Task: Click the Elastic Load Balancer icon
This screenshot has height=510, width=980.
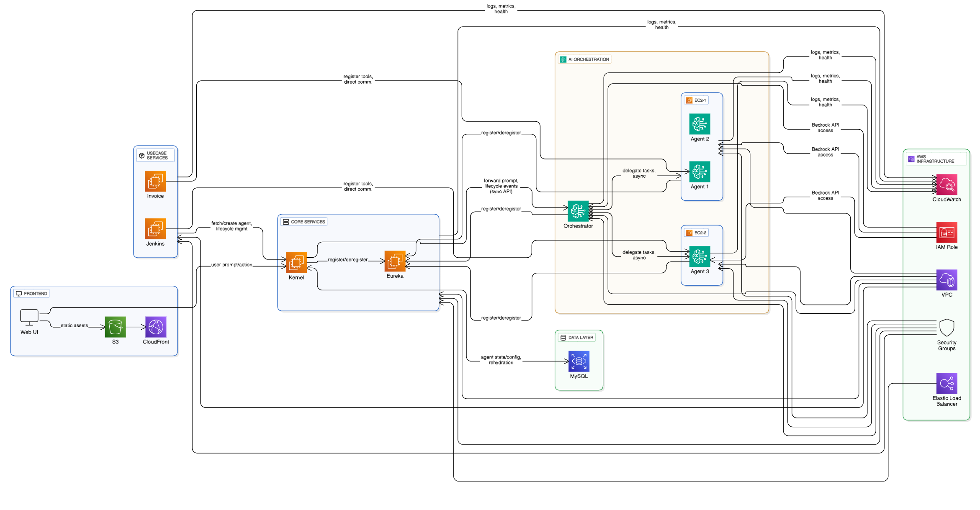Action: [946, 383]
